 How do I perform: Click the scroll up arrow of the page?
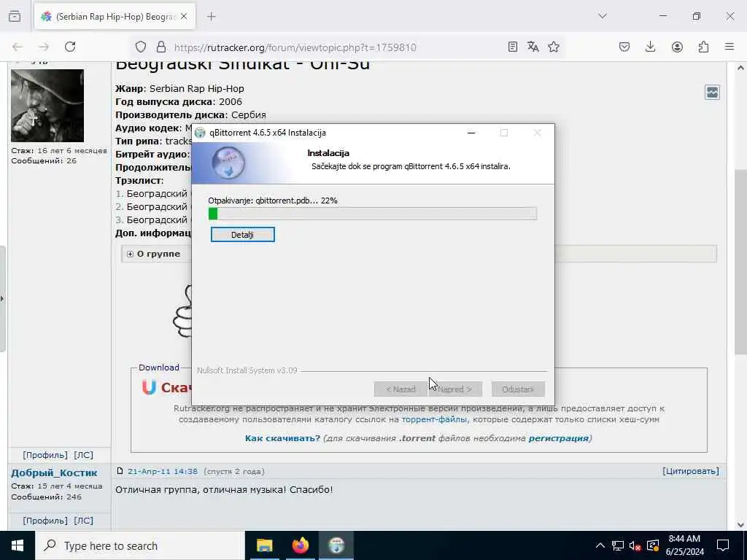(740, 68)
